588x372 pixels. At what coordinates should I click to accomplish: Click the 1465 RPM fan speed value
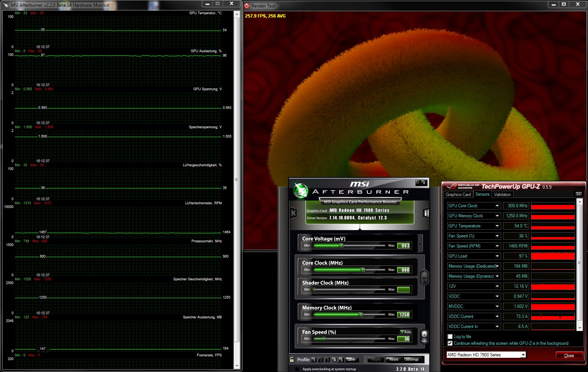tap(516, 246)
